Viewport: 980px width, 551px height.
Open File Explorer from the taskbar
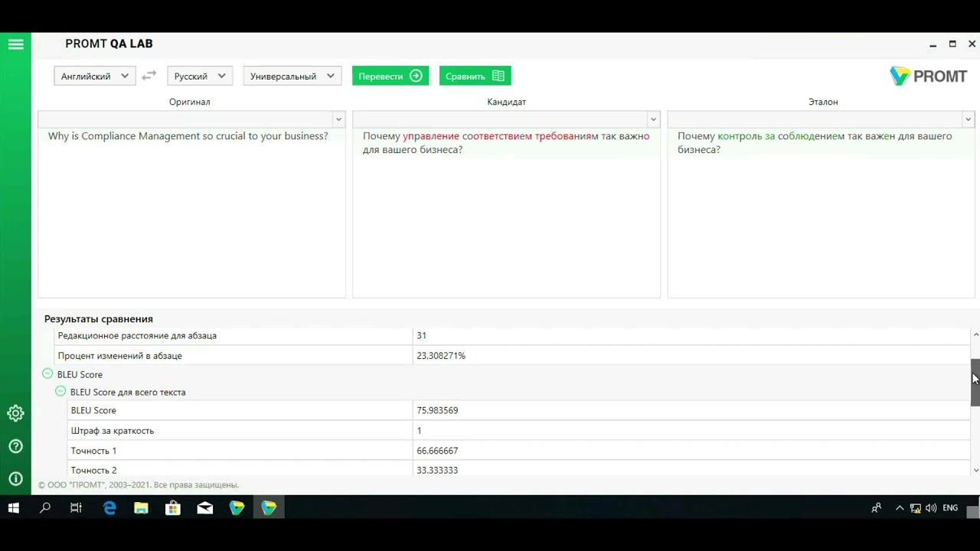coord(141,507)
